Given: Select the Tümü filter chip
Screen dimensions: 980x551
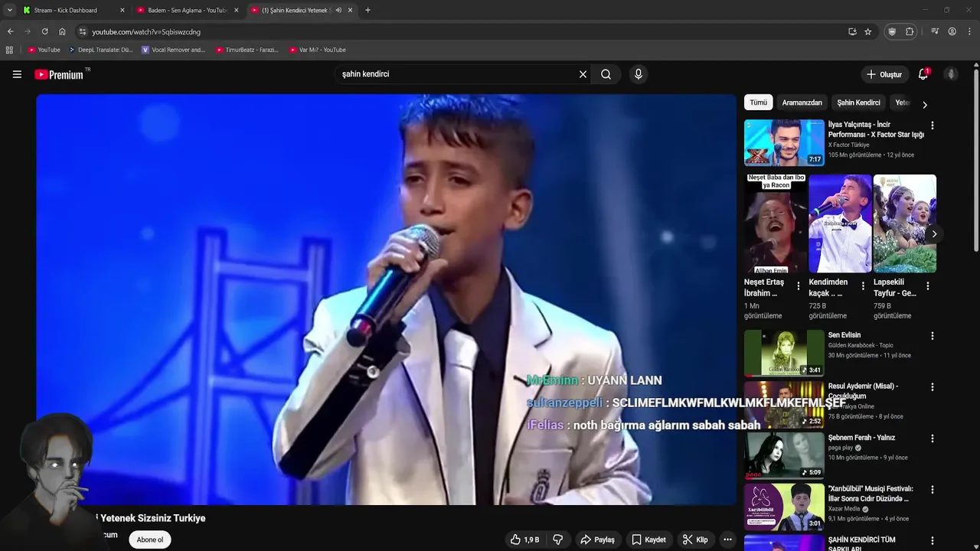Looking at the screenshot, I should pyautogui.click(x=758, y=103).
